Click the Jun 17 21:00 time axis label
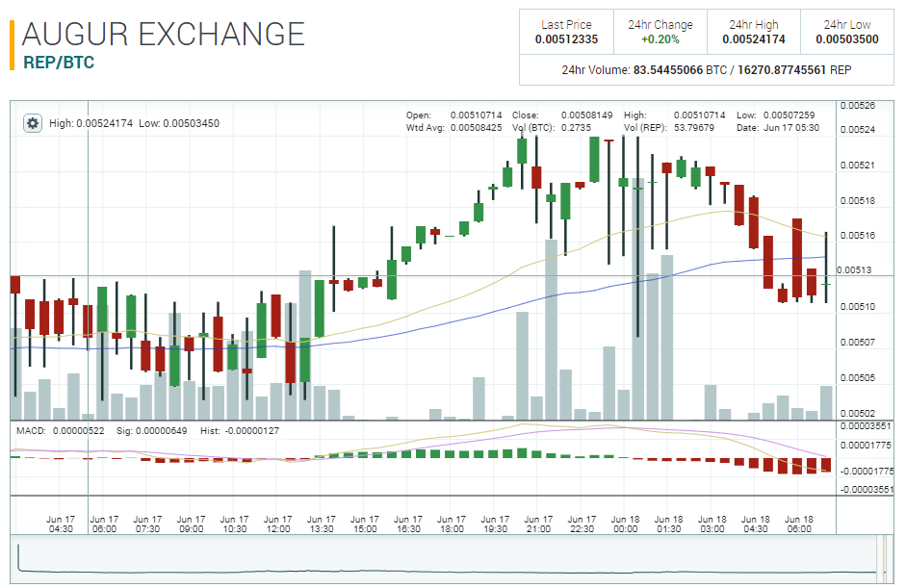 (538, 524)
